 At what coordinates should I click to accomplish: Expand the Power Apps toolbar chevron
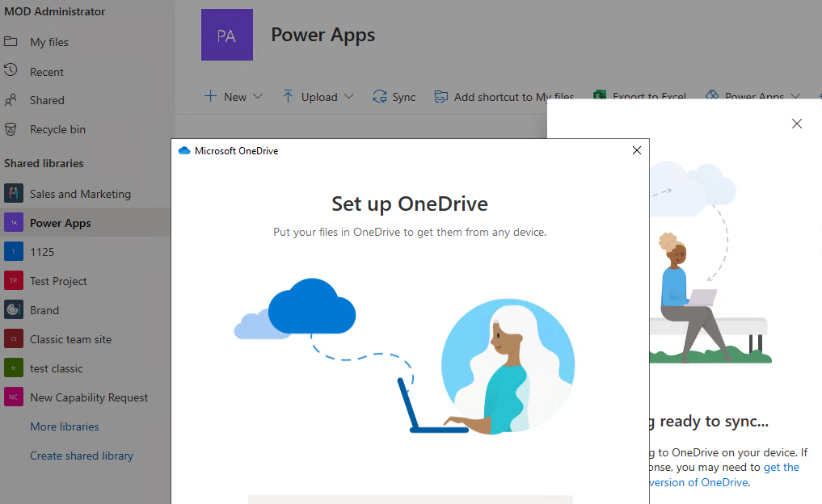tap(795, 95)
